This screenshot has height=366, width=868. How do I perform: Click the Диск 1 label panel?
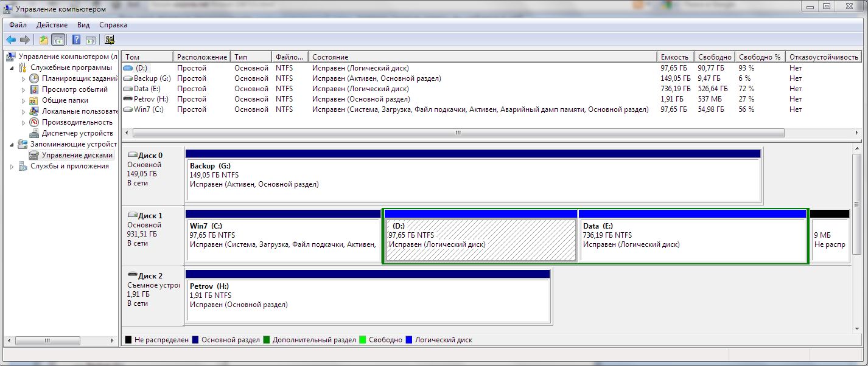153,236
